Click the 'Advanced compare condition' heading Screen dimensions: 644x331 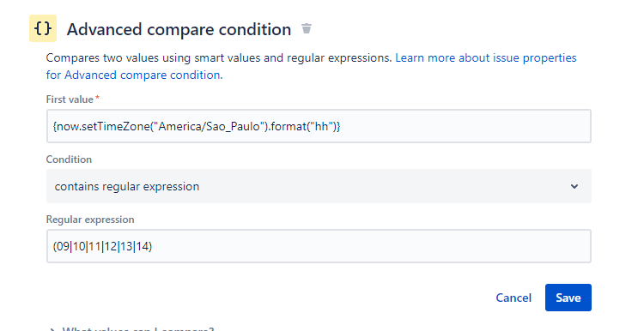(x=179, y=29)
